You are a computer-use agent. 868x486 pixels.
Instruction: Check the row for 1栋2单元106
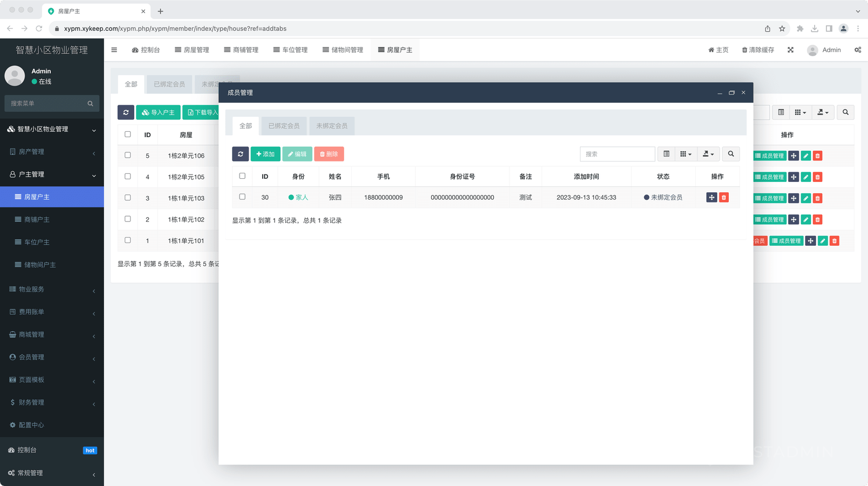click(128, 155)
